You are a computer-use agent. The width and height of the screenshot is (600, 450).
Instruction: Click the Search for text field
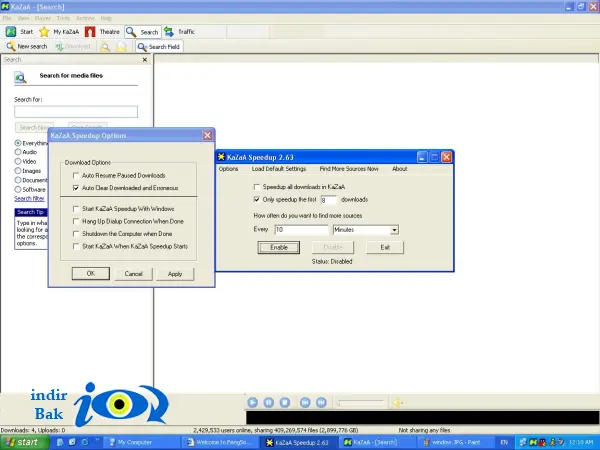click(x=76, y=112)
